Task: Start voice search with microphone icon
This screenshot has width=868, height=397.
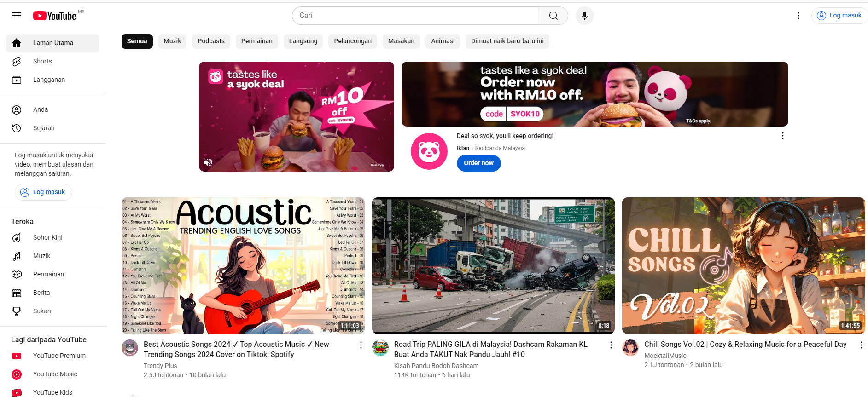Action: pos(584,16)
